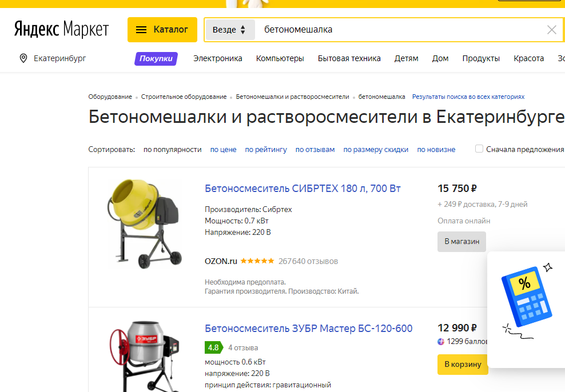Open 'Бетоносмеситель СИБРТЕХ 180 л, 700 Вт' link

click(303, 189)
